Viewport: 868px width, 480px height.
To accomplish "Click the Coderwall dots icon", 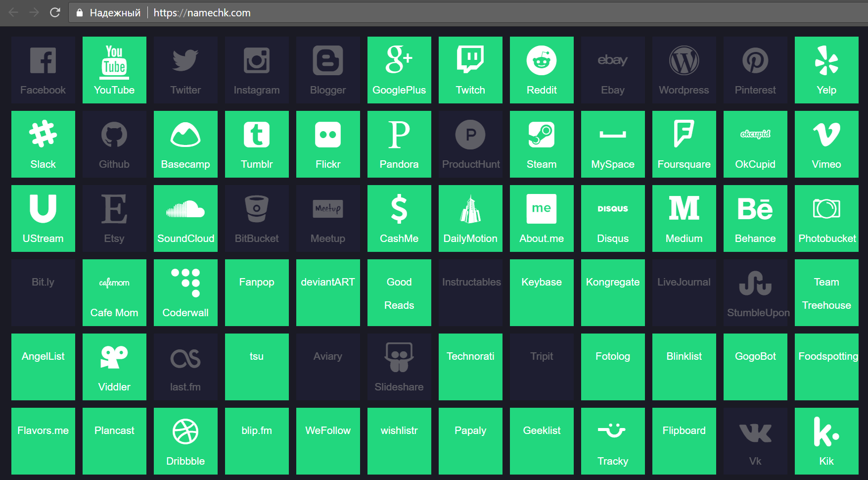I will [x=185, y=283].
